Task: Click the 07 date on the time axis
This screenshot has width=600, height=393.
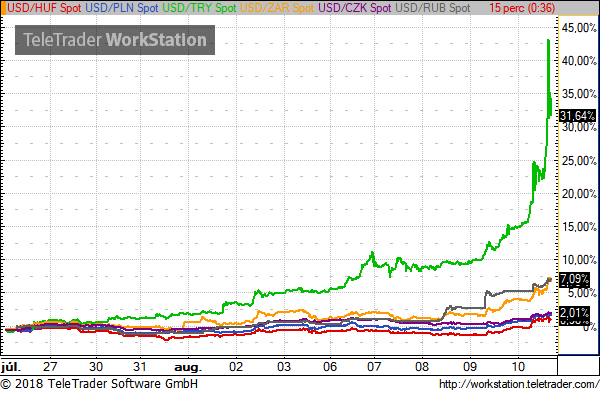Action: (x=374, y=367)
